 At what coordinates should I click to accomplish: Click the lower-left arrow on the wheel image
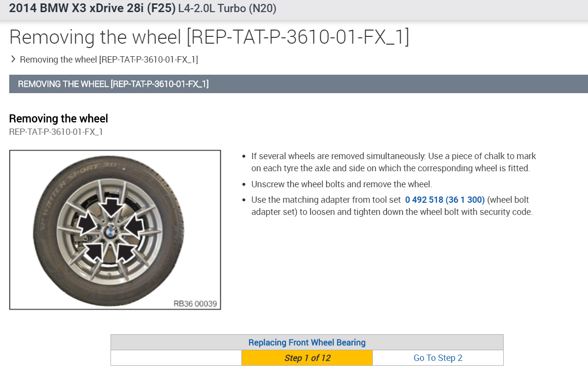[95, 252]
